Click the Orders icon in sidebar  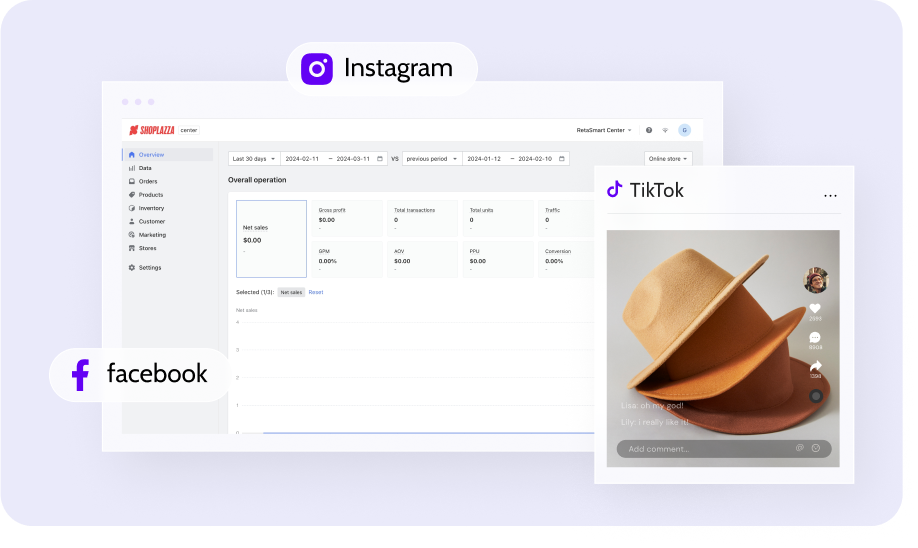132,181
